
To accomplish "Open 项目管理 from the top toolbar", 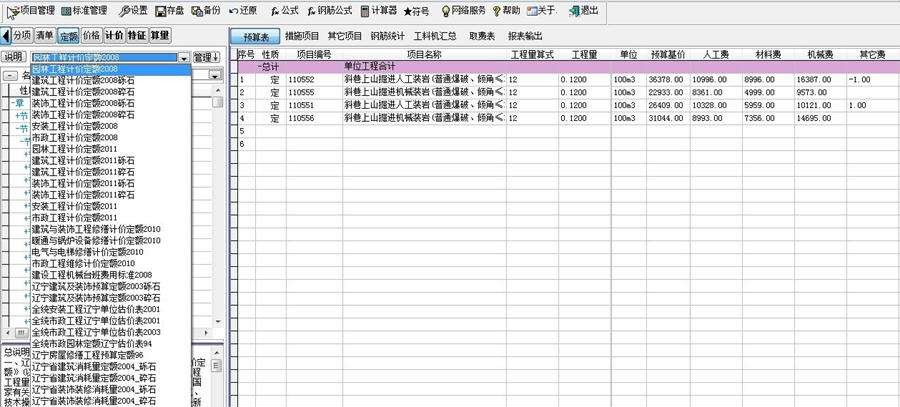I will tap(32, 10).
